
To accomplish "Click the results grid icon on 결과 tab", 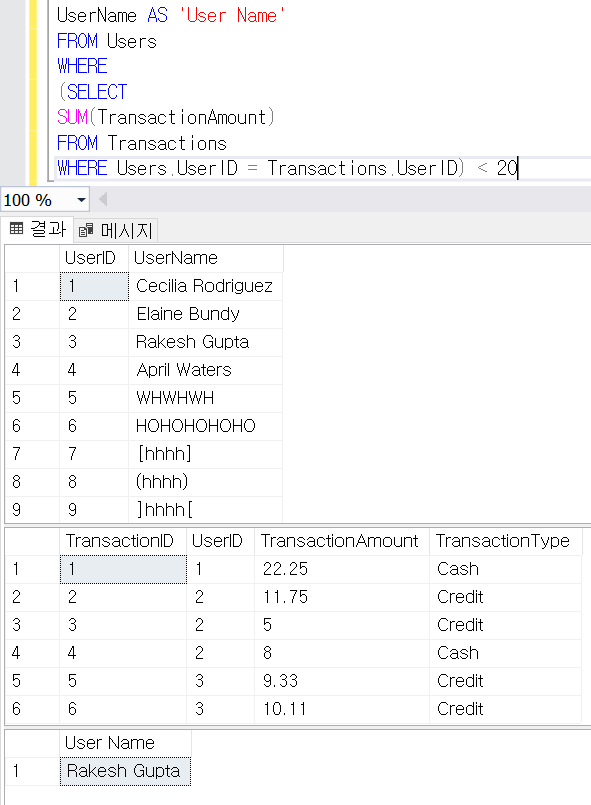I will [16, 228].
